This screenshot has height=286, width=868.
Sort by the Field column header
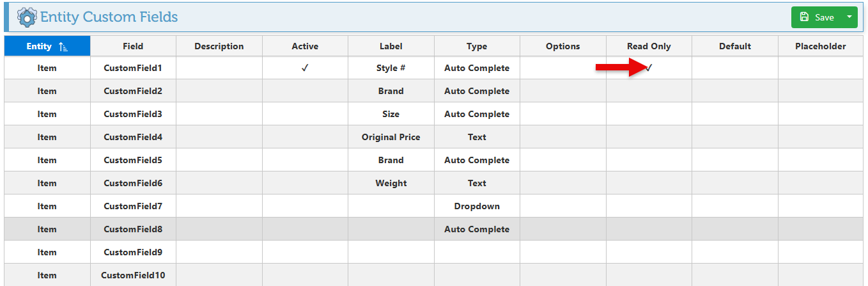133,46
